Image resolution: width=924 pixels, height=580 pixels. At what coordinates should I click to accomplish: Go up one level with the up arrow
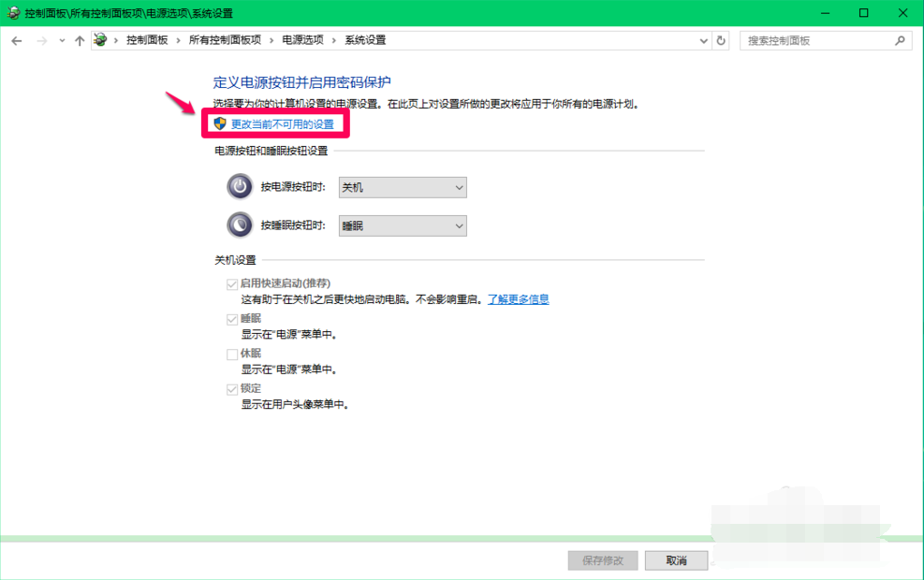click(x=80, y=41)
